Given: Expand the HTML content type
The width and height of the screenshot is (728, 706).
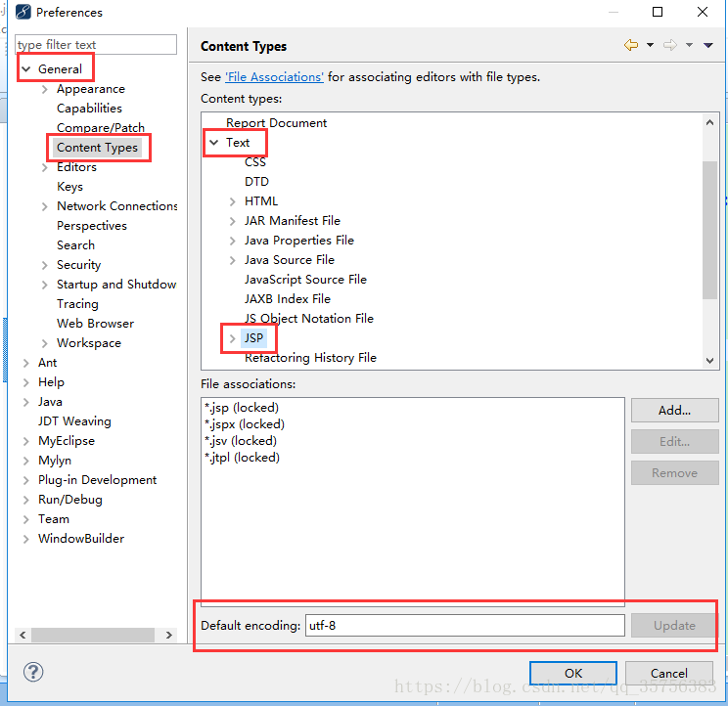Looking at the screenshot, I should tap(233, 201).
